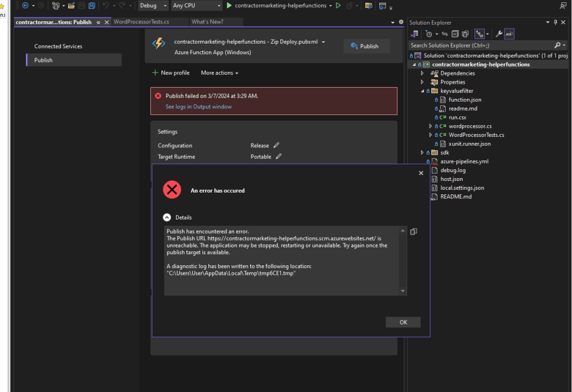
Task: Pin the Publish document tab
Action: pos(98,22)
